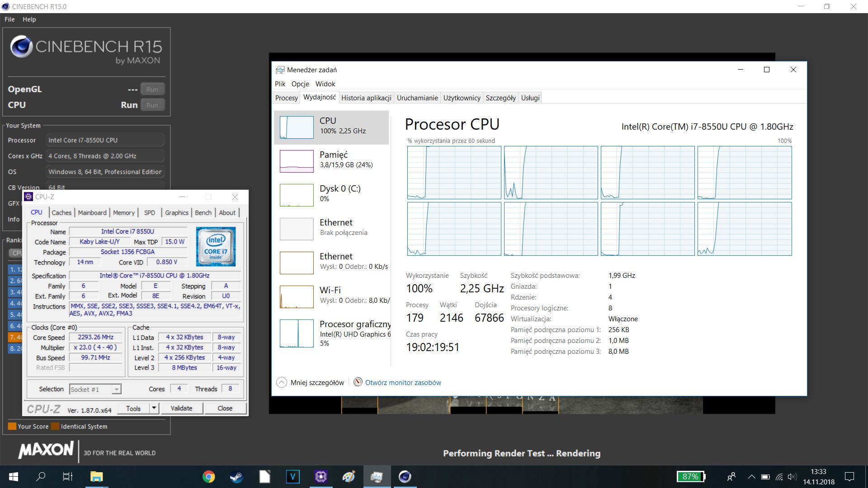Switch to the Szczegóły tab
868x488 pixels.
coord(500,98)
